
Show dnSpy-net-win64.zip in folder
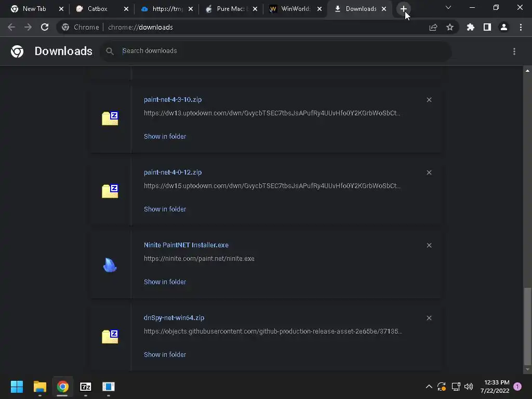pos(165,354)
